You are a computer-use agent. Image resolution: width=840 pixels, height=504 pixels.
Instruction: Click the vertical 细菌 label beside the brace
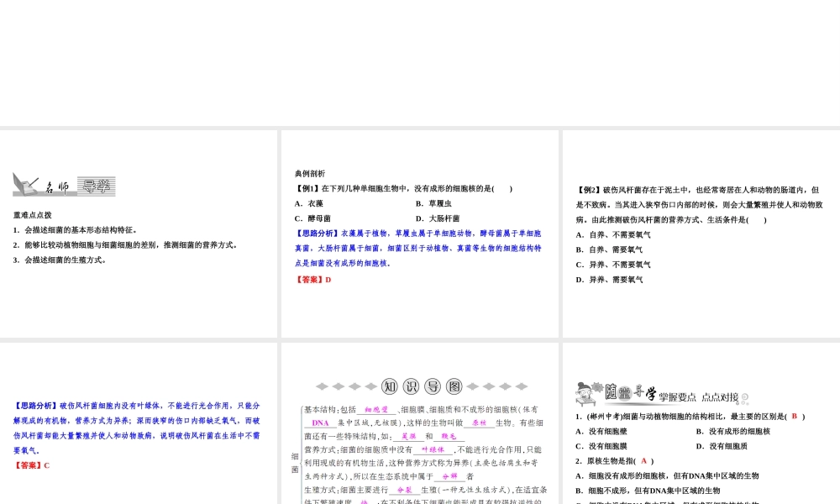(295, 463)
